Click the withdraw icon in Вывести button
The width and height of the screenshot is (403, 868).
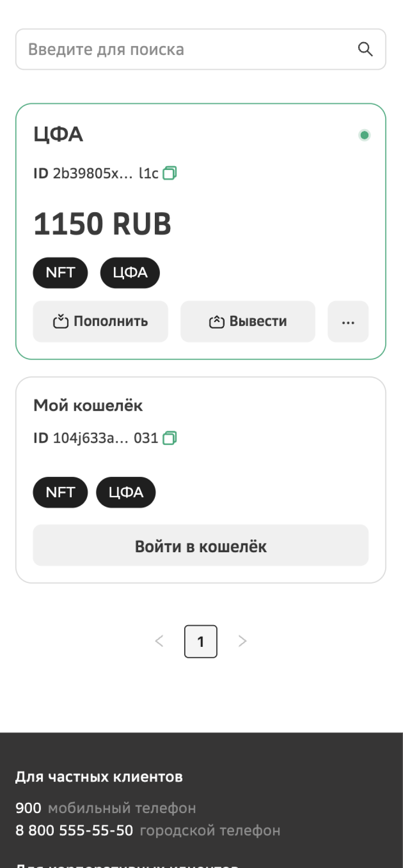[x=217, y=322]
